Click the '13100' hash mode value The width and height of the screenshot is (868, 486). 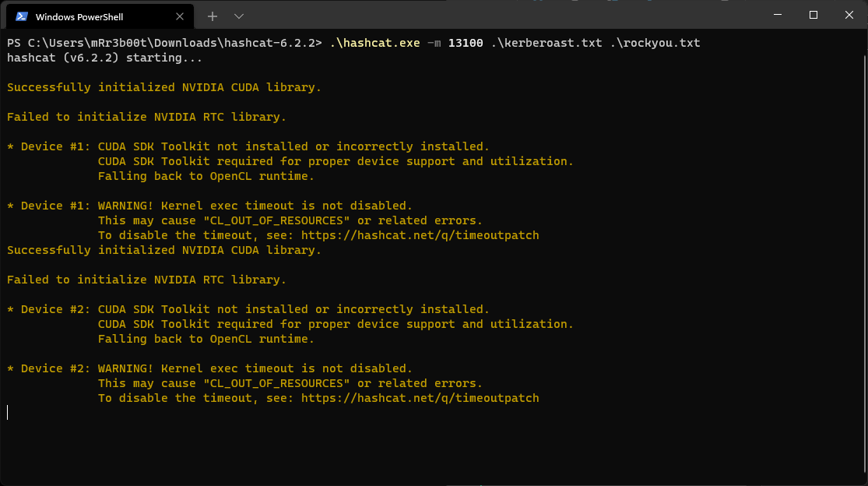(x=466, y=43)
